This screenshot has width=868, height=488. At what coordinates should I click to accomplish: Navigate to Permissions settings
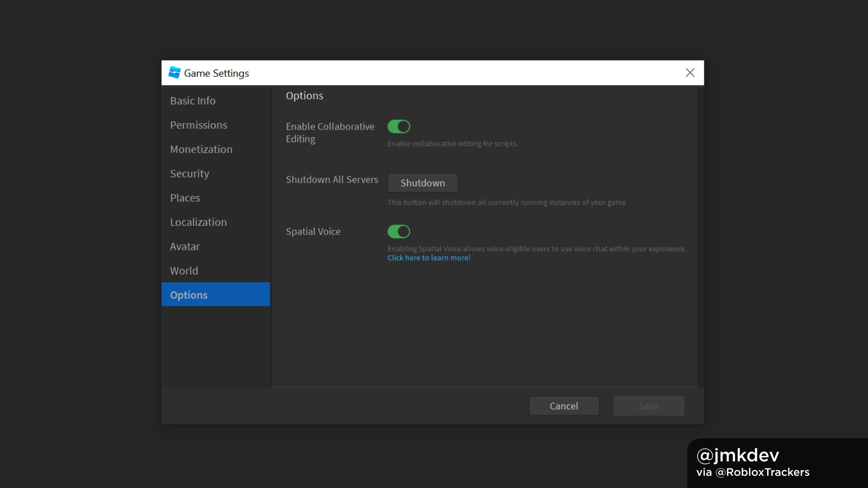tap(198, 125)
